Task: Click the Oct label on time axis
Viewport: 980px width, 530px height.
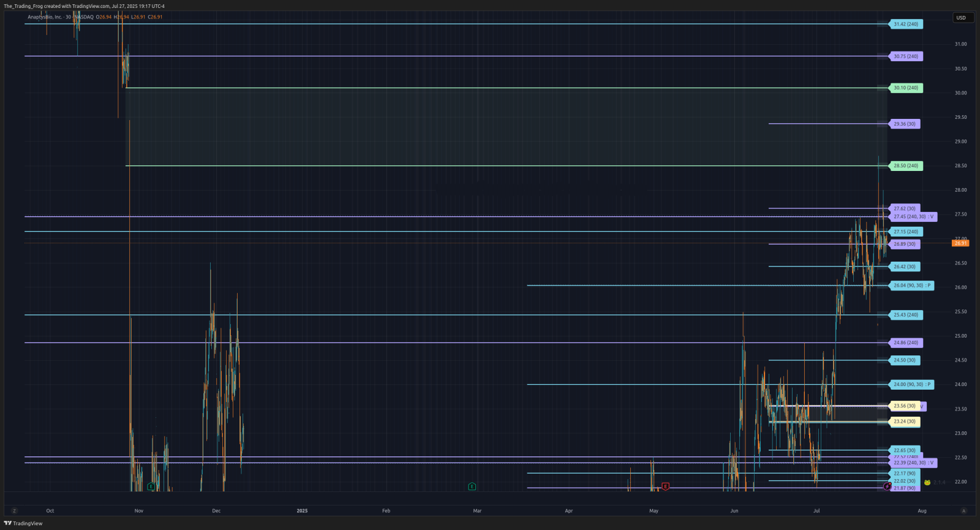Action: pos(50,510)
